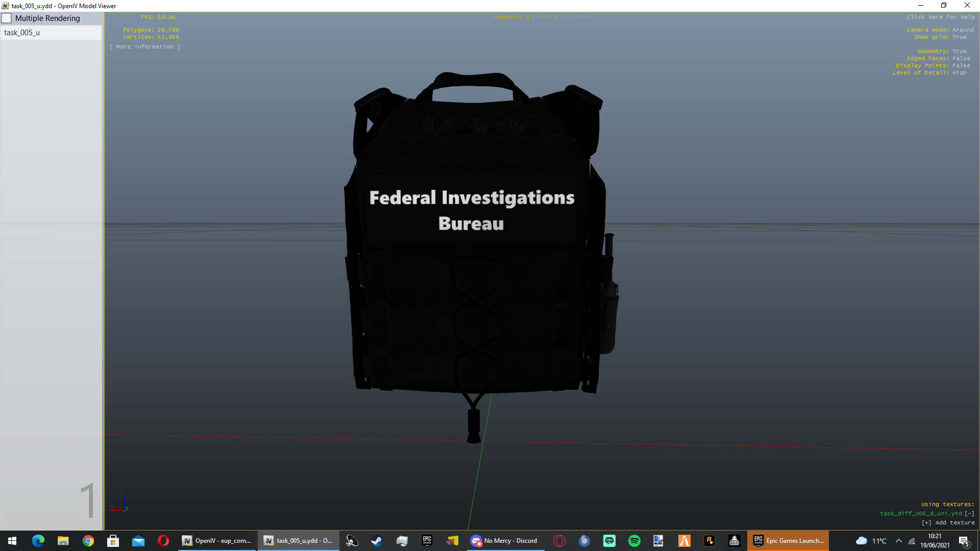Image resolution: width=980 pixels, height=551 pixels.
Task: Open the Skeleton tab
Action: click(x=575, y=17)
